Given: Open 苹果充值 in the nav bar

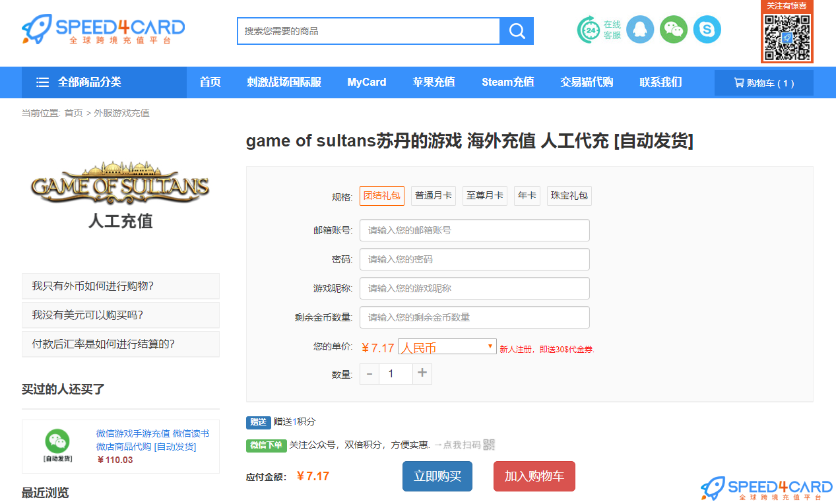Looking at the screenshot, I should [434, 82].
